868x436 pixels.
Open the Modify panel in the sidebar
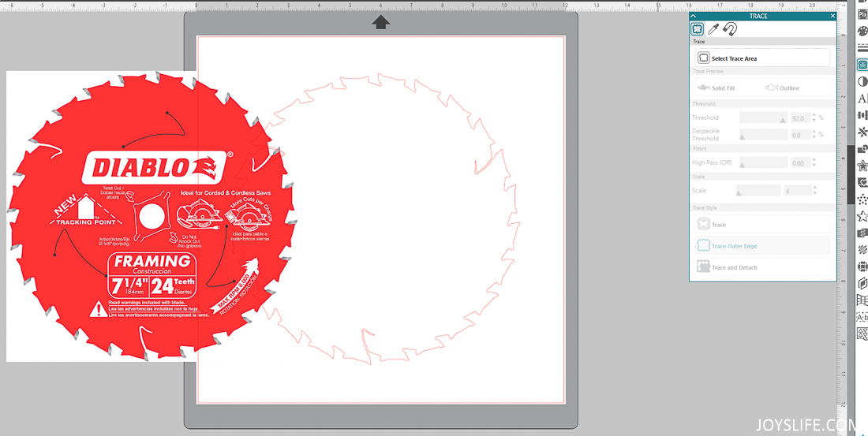pyautogui.click(x=862, y=149)
